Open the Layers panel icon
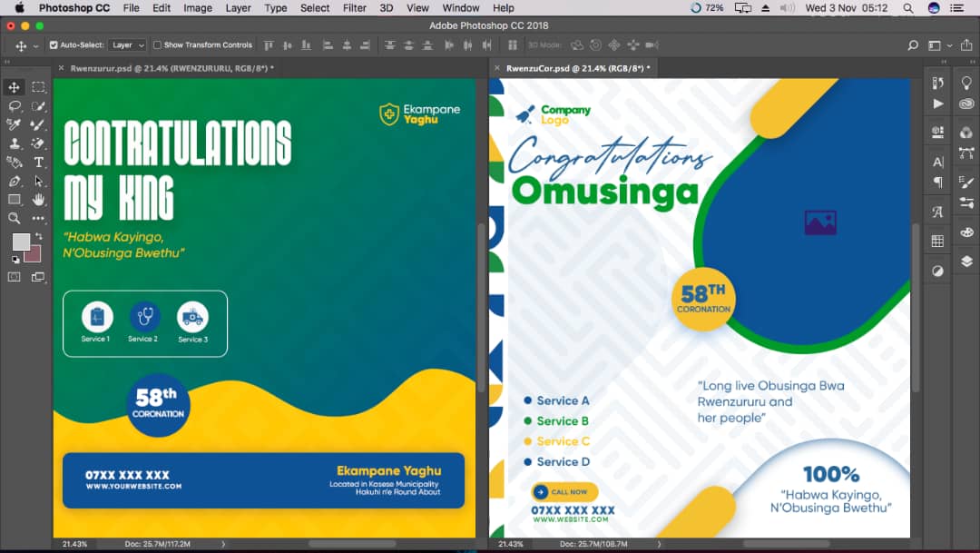Screen dimensions: 980x553 coord(965,262)
